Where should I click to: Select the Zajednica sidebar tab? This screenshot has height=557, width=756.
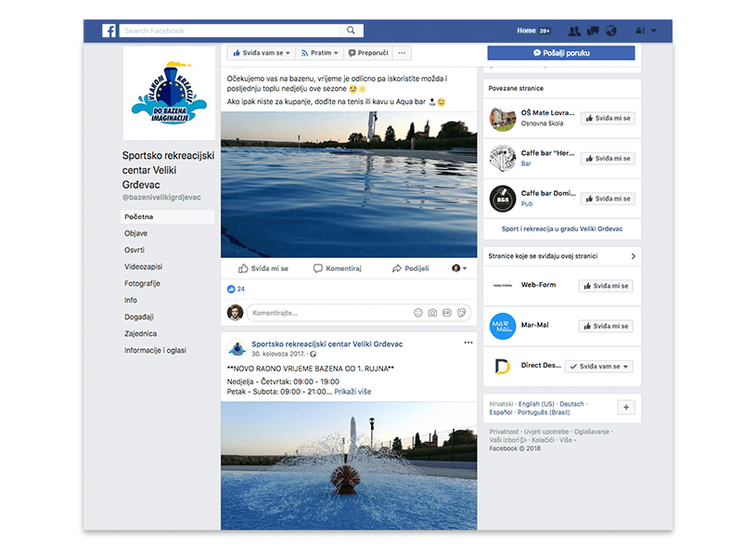coord(140,333)
